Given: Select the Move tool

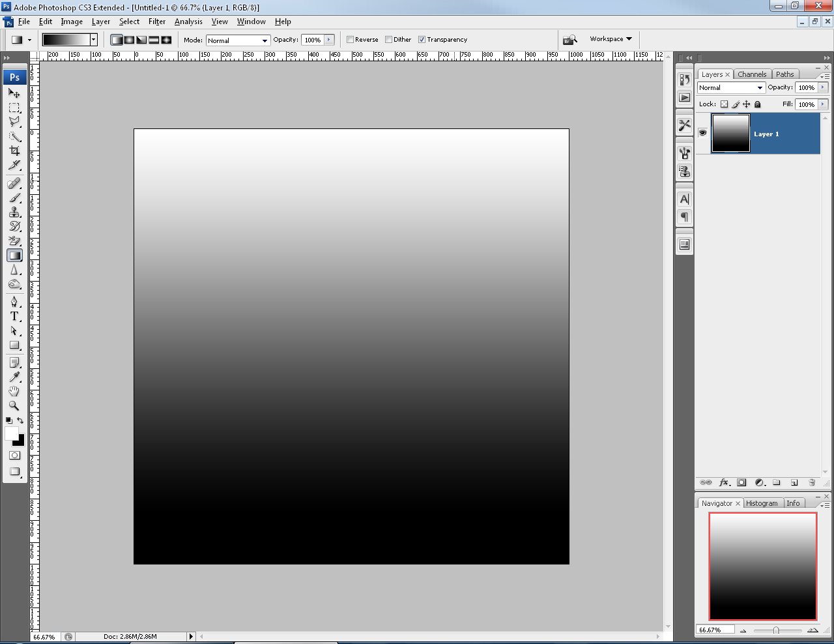Looking at the screenshot, I should 14,93.
